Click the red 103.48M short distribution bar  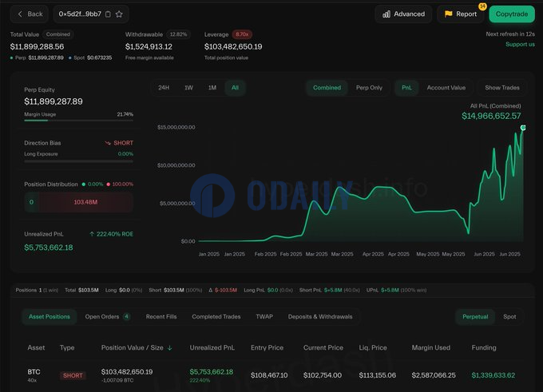point(85,202)
